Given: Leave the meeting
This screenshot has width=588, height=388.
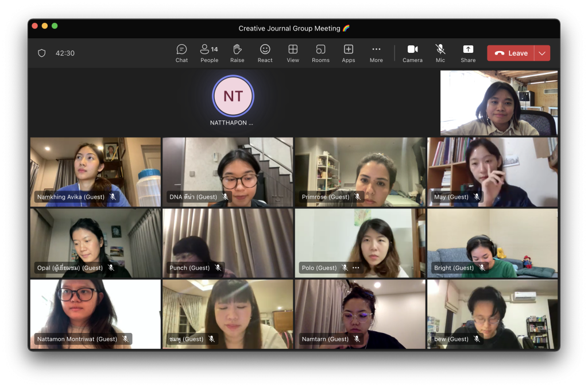Looking at the screenshot, I should [510, 53].
